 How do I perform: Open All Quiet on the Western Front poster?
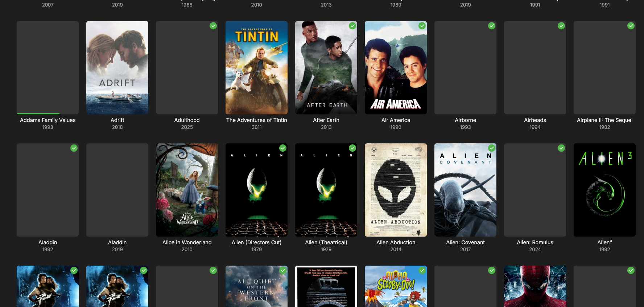(x=256, y=286)
